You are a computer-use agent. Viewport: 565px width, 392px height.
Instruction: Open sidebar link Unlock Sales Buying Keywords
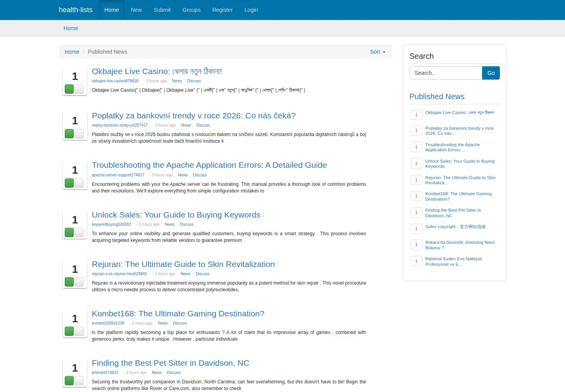(x=460, y=164)
